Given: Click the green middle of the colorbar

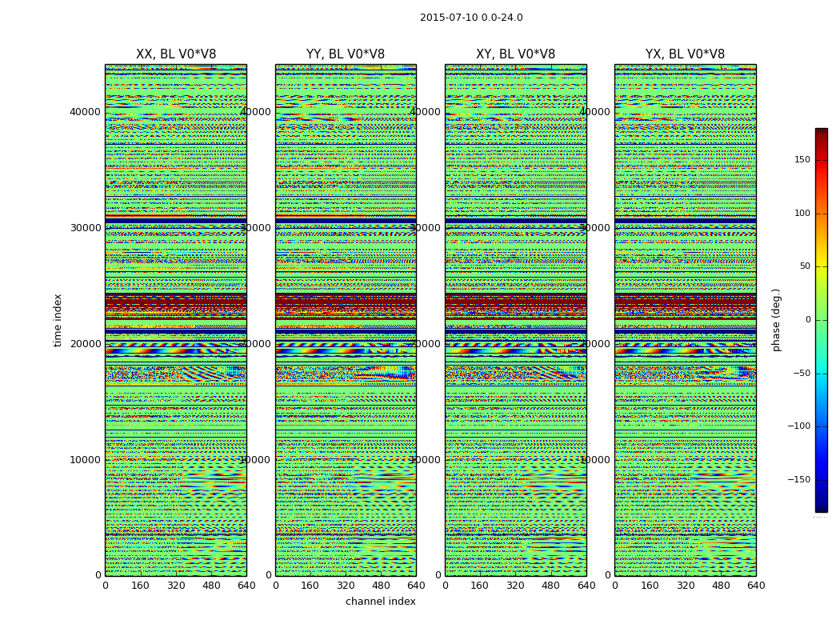Looking at the screenshot, I should tap(821, 320).
